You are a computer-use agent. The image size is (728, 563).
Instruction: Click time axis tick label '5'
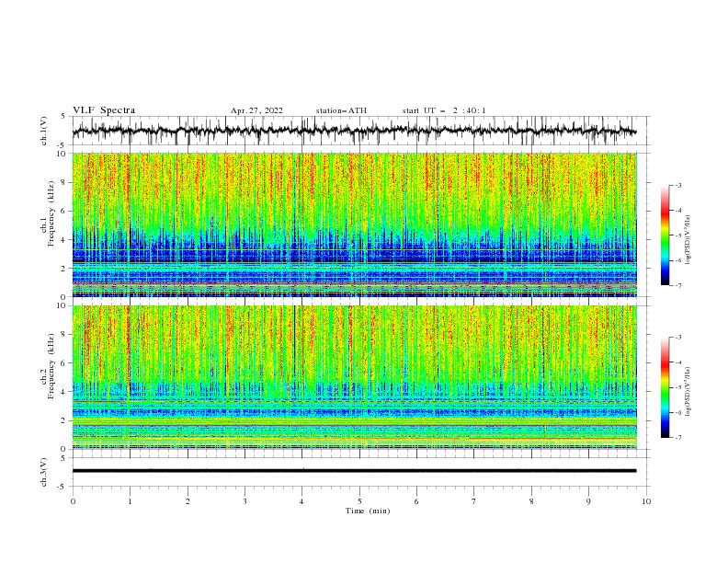point(359,501)
